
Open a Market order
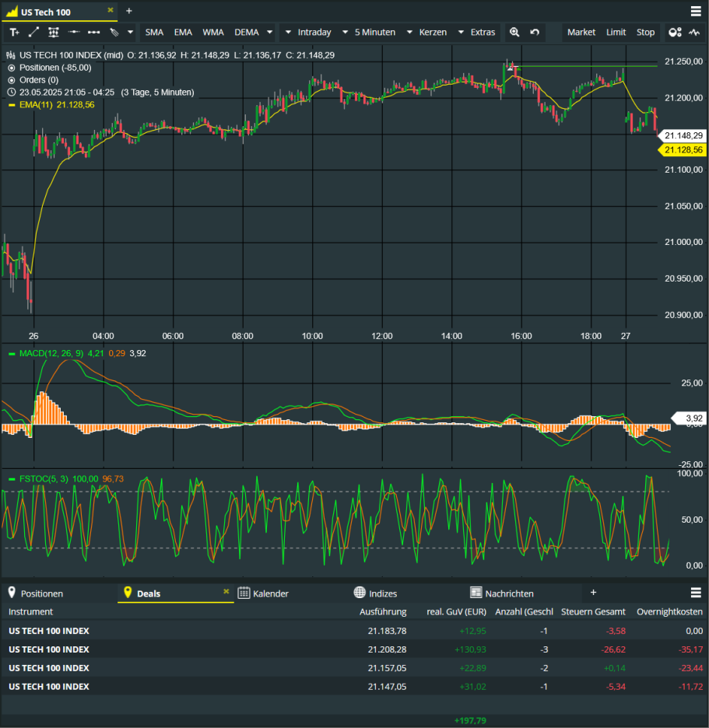(581, 32)
